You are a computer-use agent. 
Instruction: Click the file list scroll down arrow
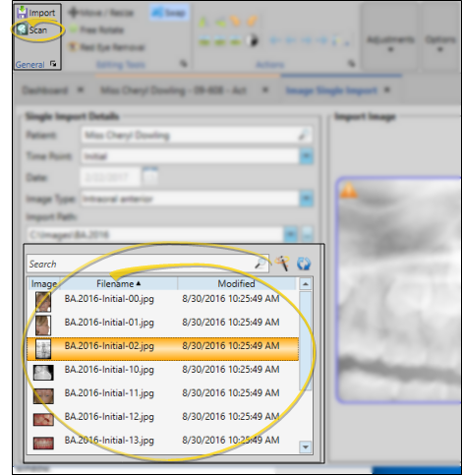point(306,446)
